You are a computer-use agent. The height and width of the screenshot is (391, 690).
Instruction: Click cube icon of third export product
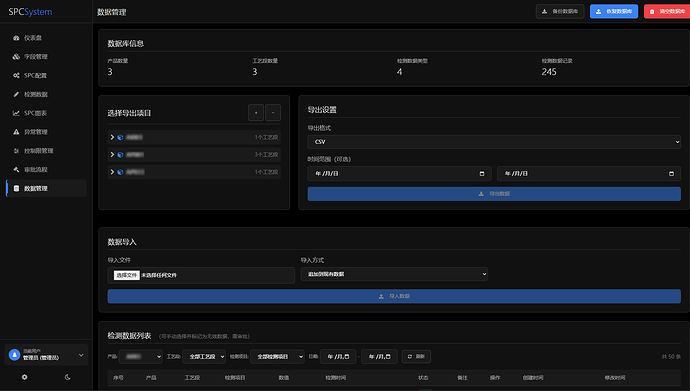pos(120,172)
